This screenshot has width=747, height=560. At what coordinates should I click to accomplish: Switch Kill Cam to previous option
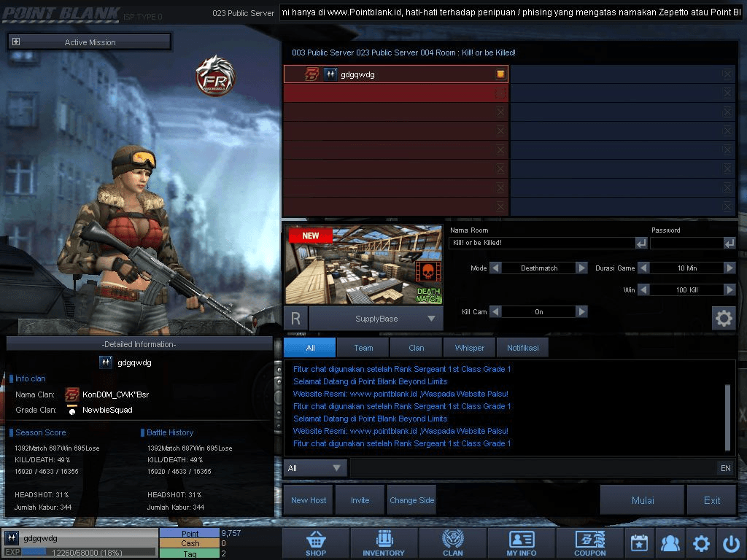point(495,312)
